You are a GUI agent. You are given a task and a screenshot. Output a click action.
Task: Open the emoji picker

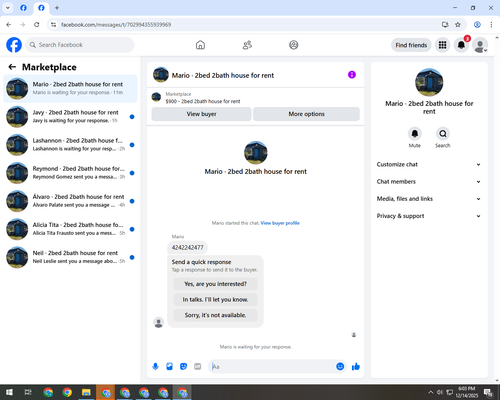click(340, 367)
